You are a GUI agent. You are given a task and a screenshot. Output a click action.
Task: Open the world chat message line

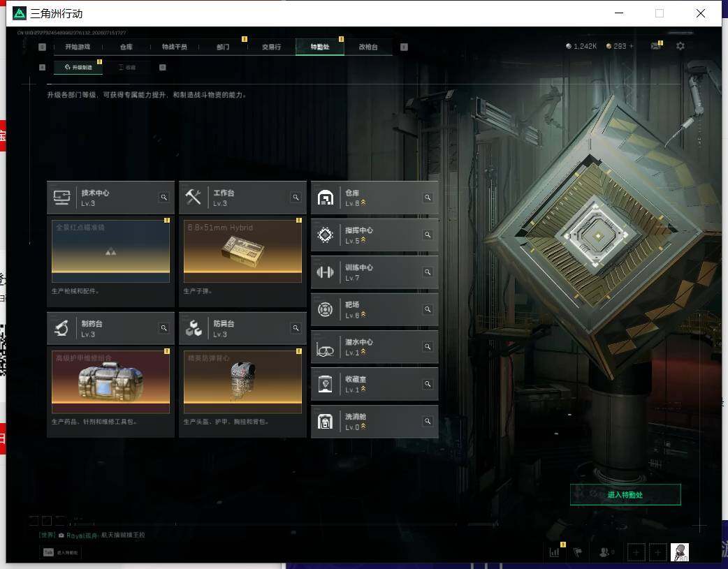coord(92,535)
